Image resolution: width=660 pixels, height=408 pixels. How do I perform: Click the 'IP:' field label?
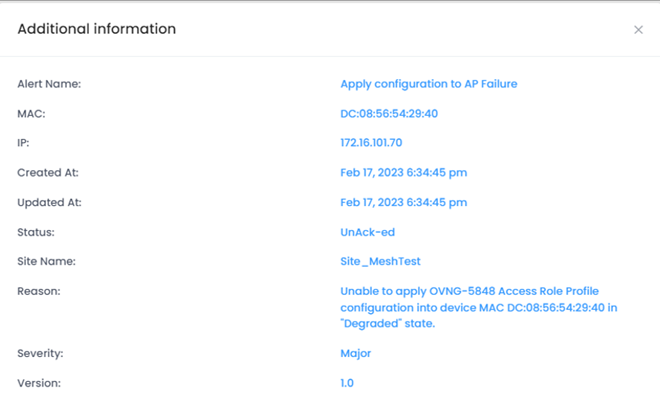25,143
